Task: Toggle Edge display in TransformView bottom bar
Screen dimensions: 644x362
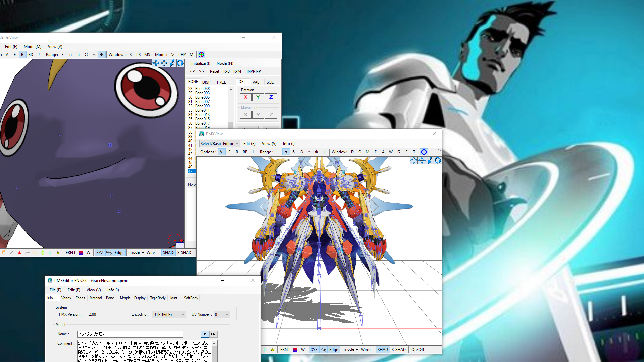Action: (119, 253)
